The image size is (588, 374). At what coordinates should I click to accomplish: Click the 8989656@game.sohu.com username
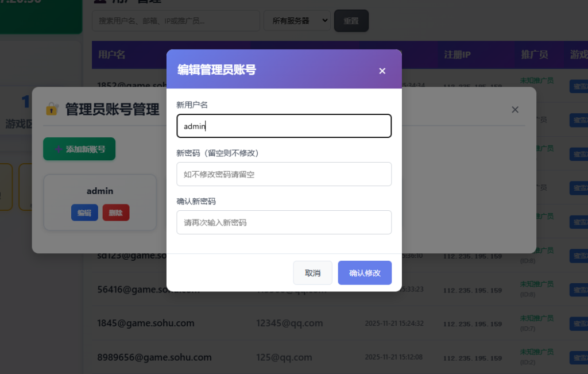click(x=154, y=357)
